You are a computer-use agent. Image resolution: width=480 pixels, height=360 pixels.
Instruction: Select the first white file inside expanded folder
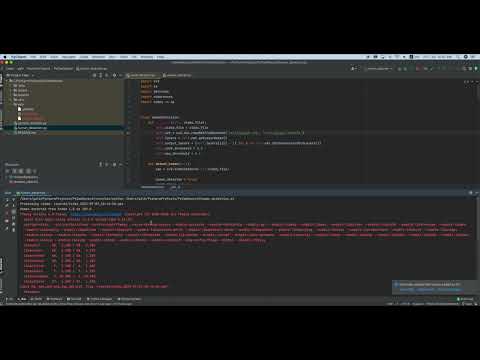click(26, 109)
